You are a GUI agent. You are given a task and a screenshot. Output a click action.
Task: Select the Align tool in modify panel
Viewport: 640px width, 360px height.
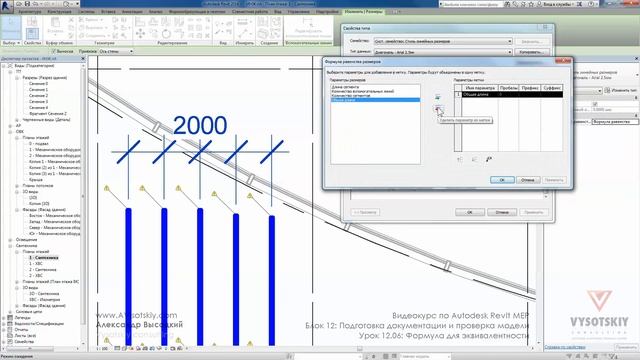point(140,21)
